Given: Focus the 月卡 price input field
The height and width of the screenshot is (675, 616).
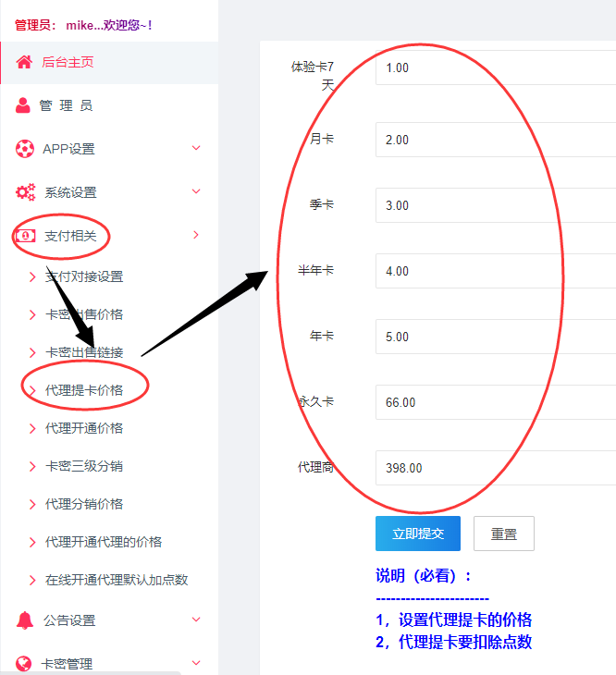Looking at the screenshot, I should [496, 140].
